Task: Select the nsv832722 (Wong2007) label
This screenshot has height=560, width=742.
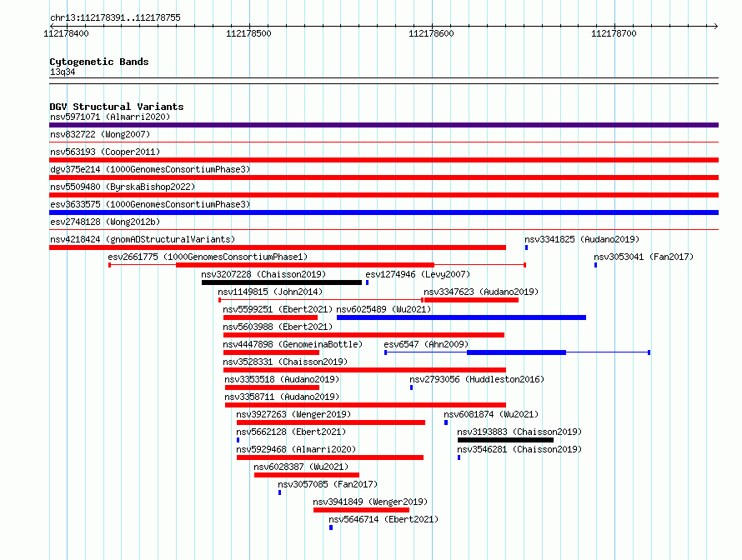Action: [x=100, y=134]
